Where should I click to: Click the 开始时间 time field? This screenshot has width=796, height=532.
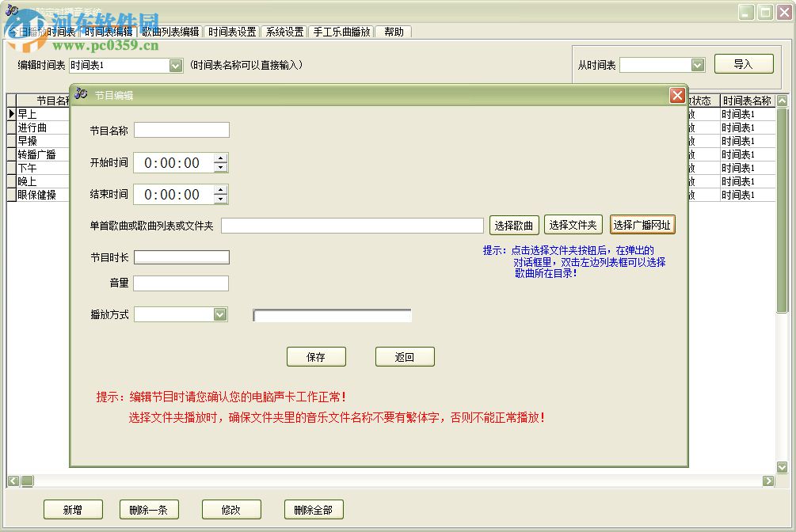(173, 163)
